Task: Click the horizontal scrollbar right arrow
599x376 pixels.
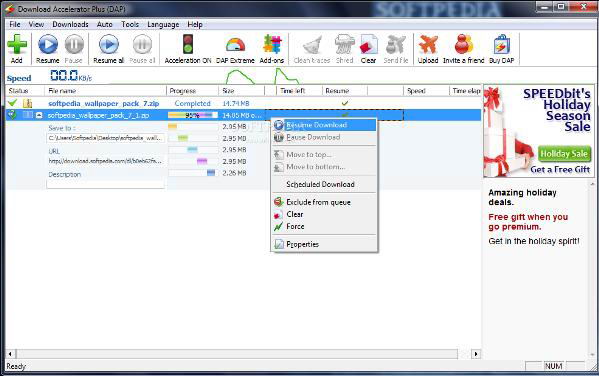Action: [476, 354]
